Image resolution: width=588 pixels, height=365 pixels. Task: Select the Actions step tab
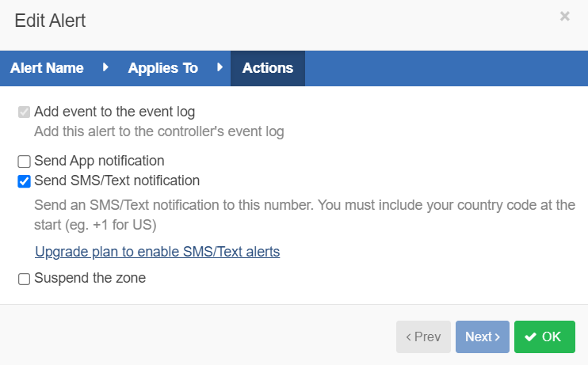point(268,68)
